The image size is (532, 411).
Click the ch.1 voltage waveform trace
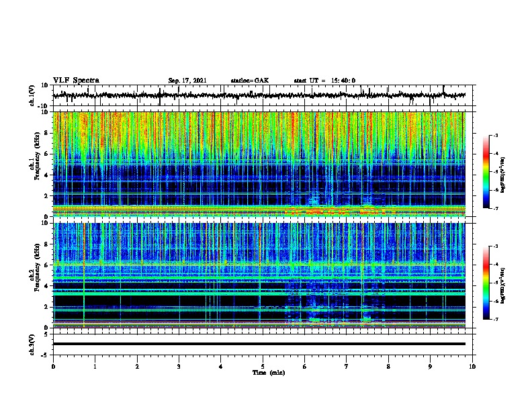[259, 95]
